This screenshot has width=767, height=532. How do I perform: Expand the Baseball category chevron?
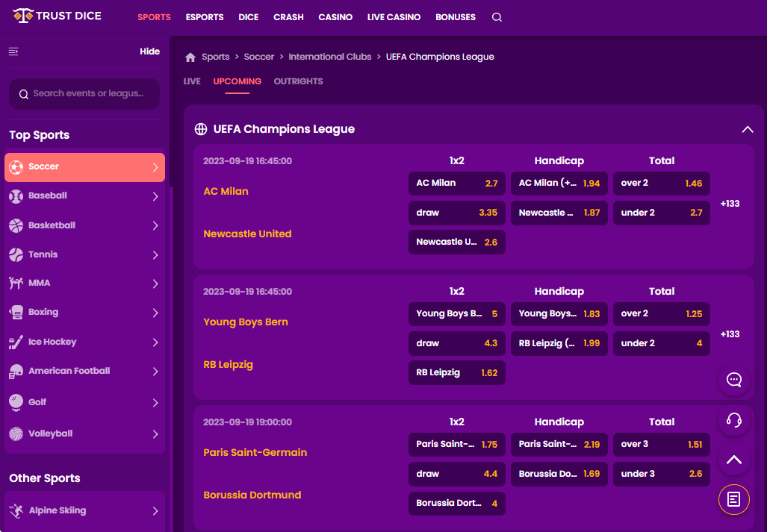[x=155, y=196]
